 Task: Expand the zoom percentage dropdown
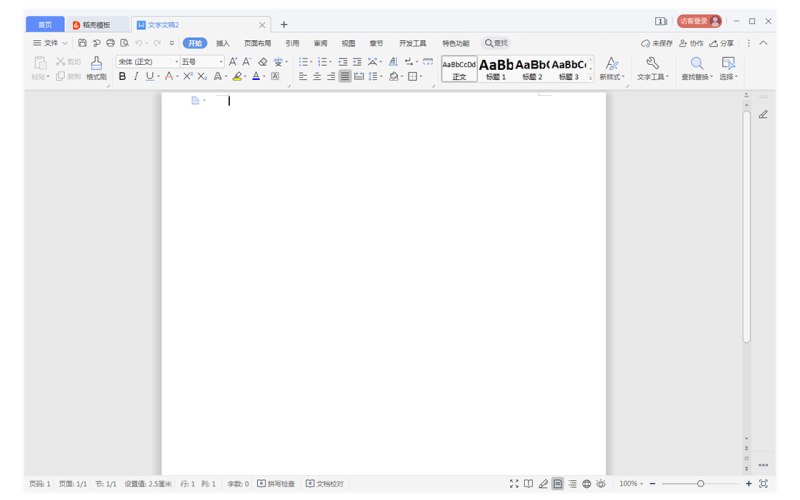pyautogui.click(x=631, y=484)
